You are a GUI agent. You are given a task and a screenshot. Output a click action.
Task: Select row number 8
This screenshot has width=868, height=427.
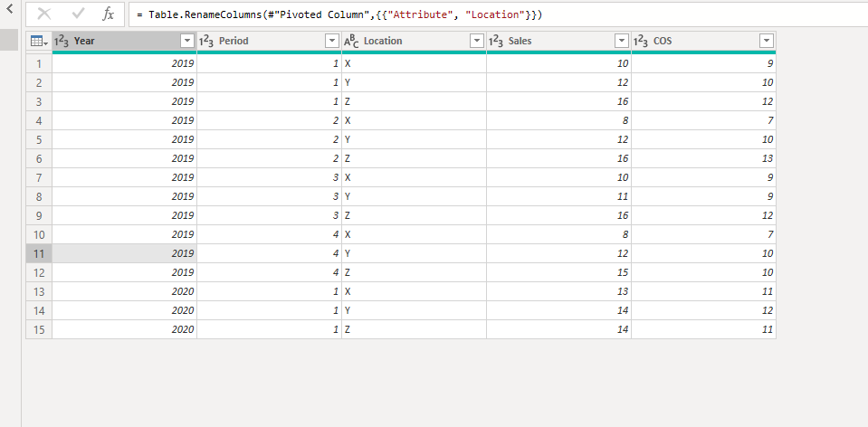39,196
